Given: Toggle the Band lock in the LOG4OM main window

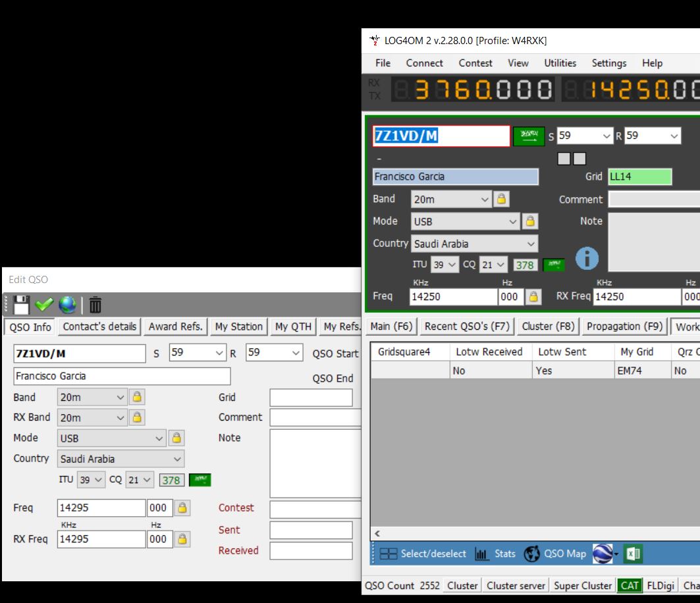Looking at the screenshot, I should click(x=501, y=199).
